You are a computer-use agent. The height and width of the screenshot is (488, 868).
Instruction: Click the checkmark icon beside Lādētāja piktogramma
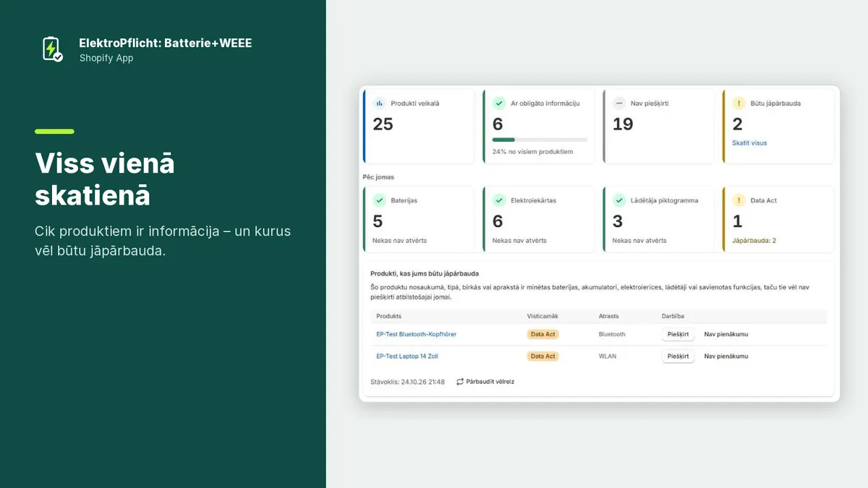pyautogui.click(x=619, y=200)
